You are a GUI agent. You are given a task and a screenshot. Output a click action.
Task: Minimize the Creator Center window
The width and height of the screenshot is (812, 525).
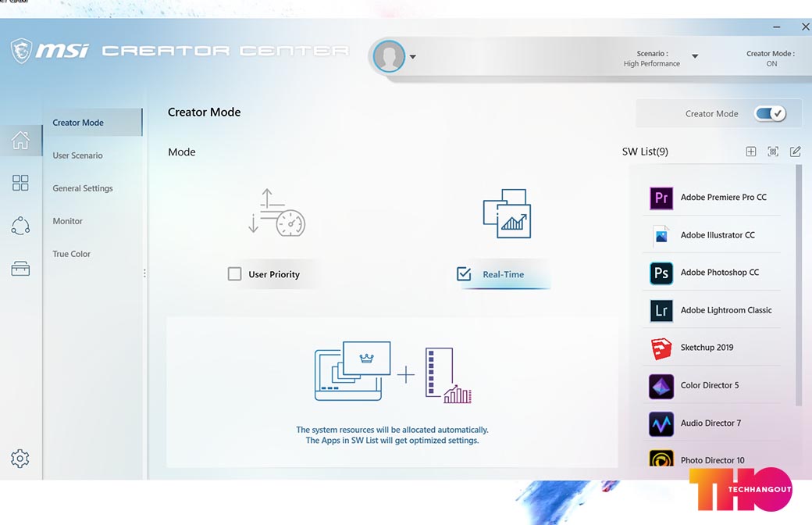click(x=776, y=27)
